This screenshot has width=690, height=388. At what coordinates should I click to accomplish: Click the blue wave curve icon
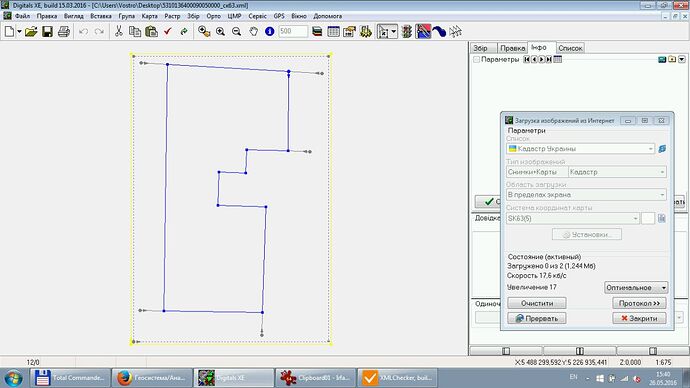tap(439, 32)
